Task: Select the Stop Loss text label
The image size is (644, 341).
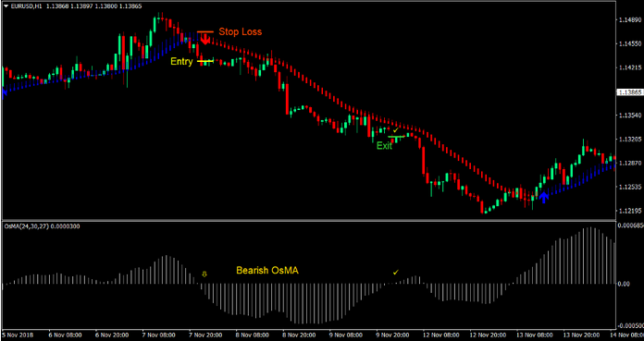Action: pyautogui.click(x=241, y=31)
